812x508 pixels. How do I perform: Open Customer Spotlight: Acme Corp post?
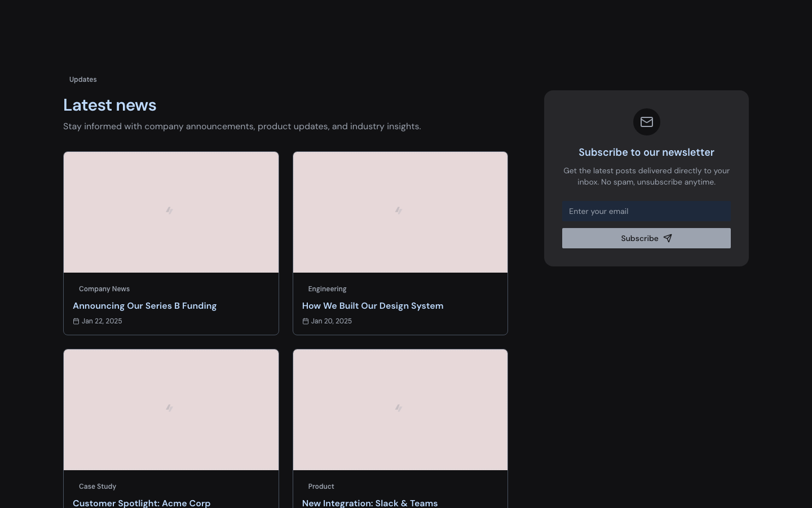[x=142, y=503]
